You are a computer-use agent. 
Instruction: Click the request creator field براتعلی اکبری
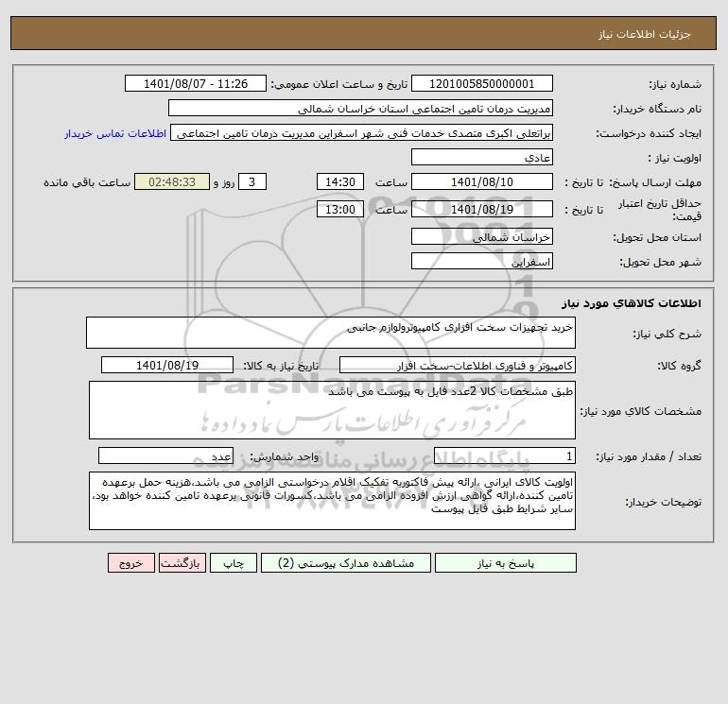(x=362, y=132)
